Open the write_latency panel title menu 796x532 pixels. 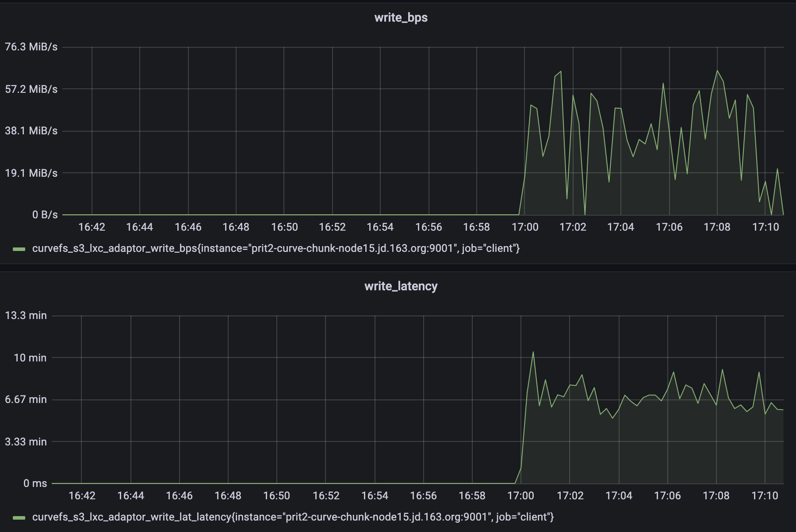[400, 286]
